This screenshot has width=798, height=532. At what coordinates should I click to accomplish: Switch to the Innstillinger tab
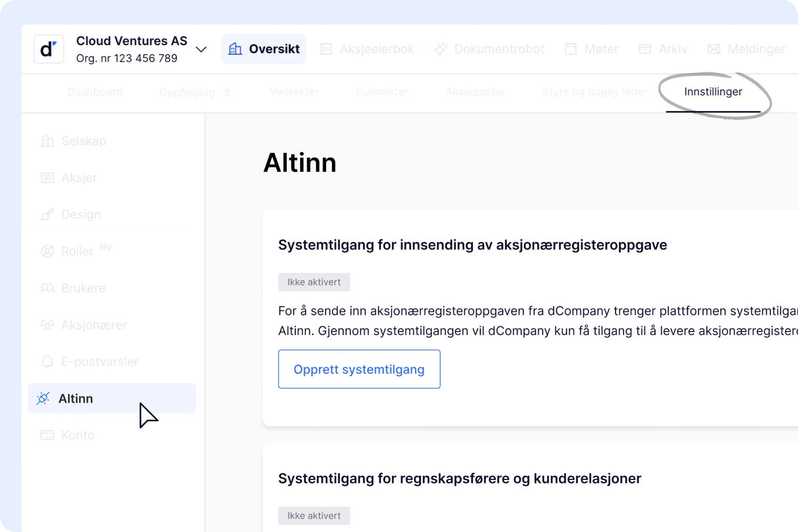point(713,92)
